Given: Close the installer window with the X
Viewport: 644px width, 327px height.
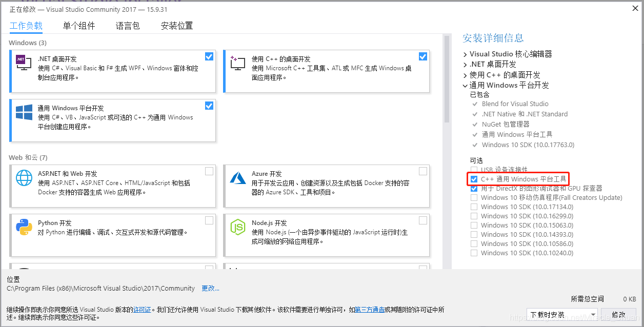Looking at the screenshot, I should tap(636, 8).
